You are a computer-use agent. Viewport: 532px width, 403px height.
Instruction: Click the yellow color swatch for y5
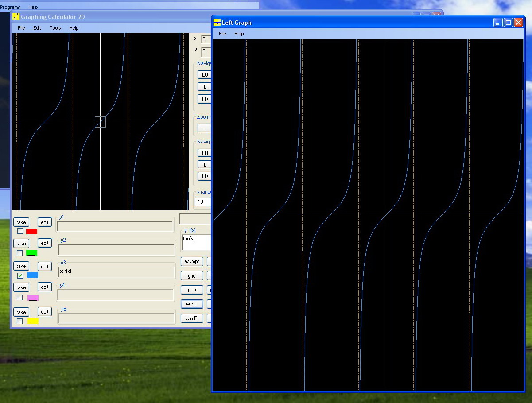pos(33,321)
